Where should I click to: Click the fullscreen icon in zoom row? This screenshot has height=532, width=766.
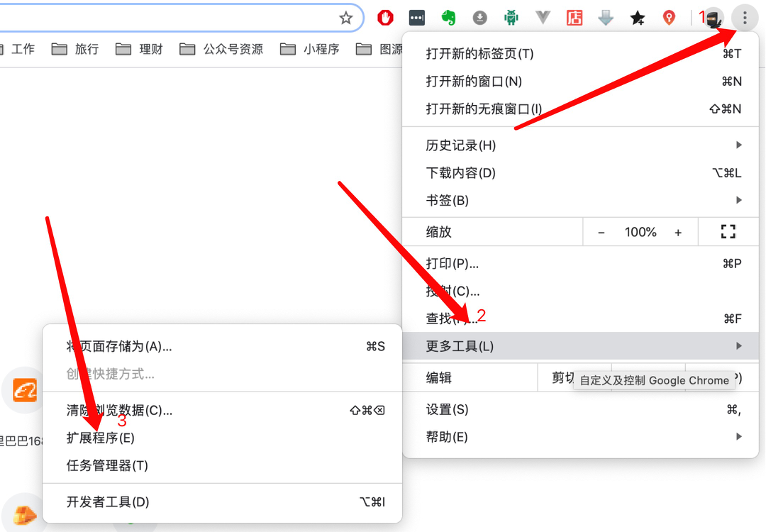[728, 231]
